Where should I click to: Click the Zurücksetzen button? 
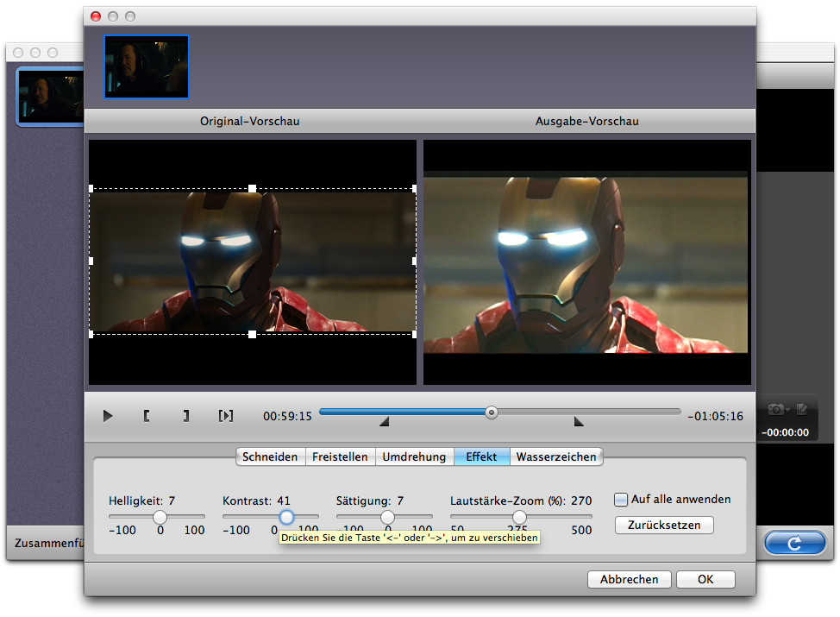tap(664, 525)
